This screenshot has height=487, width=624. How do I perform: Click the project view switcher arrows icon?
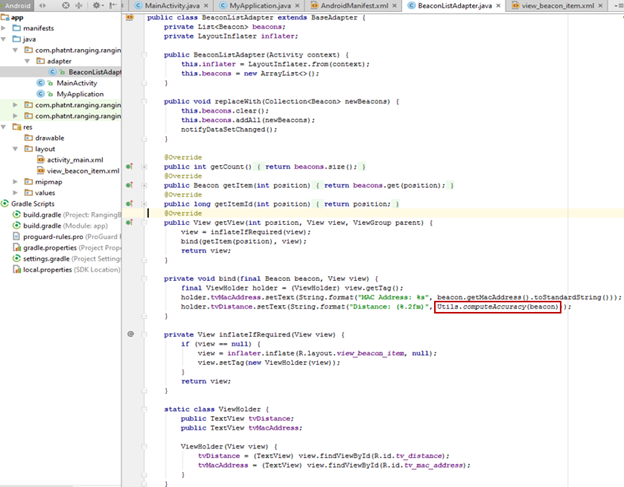pyautogui.click(x=42, y=6)
